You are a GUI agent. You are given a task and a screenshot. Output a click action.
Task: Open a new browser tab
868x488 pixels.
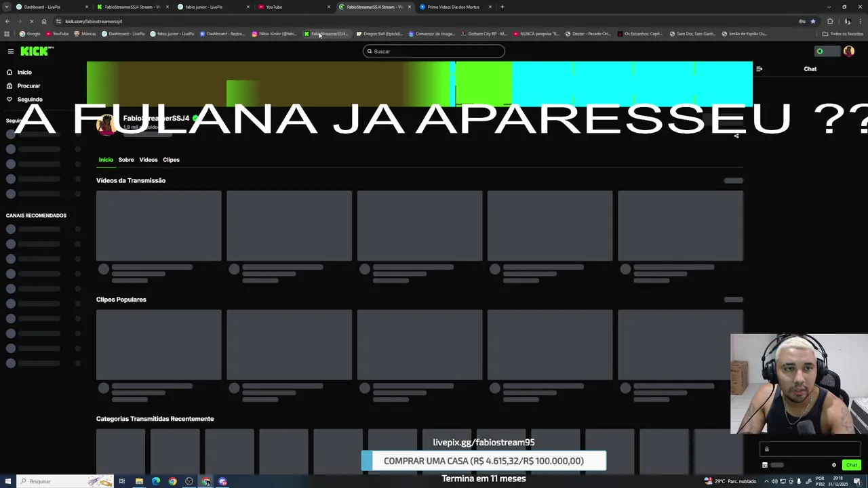point(502,7)
